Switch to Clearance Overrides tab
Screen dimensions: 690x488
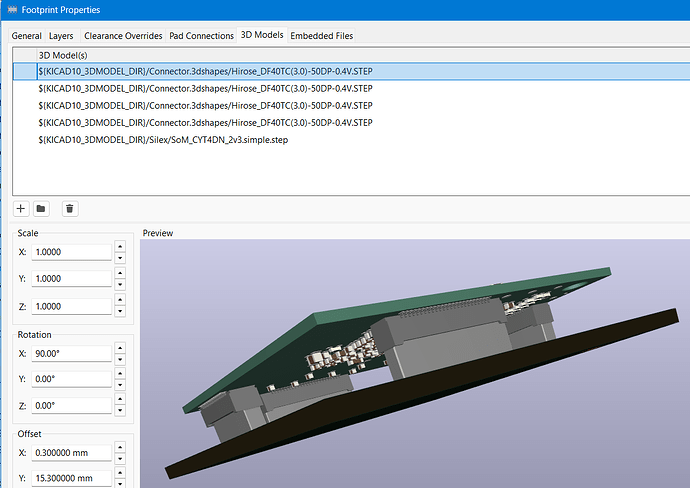(123, 36)
